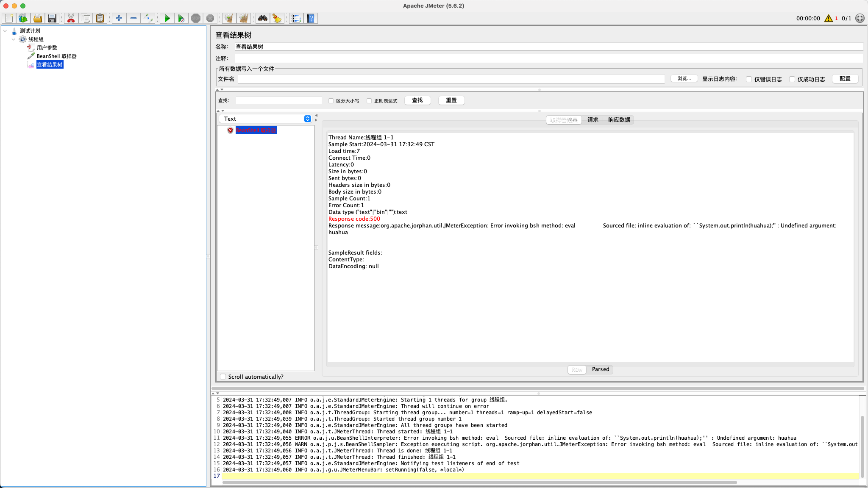
Task: Click the 名称 name field
Action: pyautogui.click(x=549, y=47)
